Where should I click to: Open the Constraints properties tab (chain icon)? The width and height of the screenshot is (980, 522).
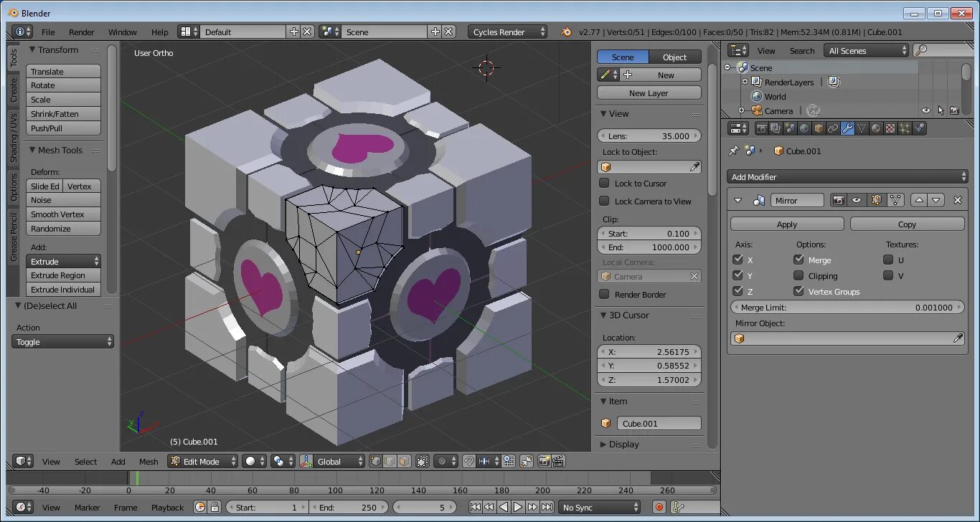coord(833,128)
